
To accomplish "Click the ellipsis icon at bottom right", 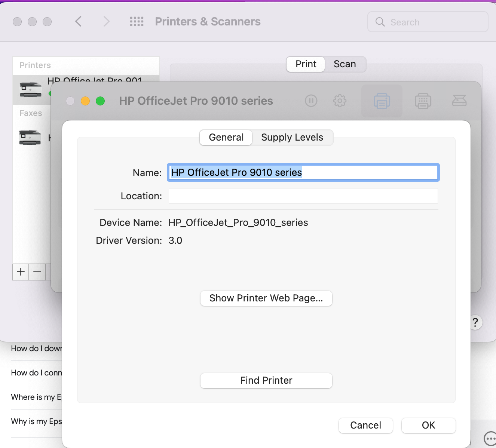I will pos(490,438).
